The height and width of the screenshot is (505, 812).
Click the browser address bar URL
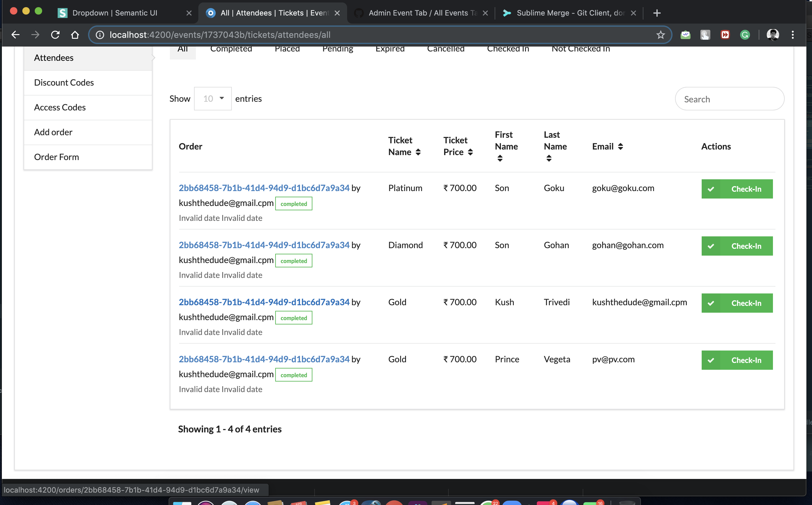220,35
